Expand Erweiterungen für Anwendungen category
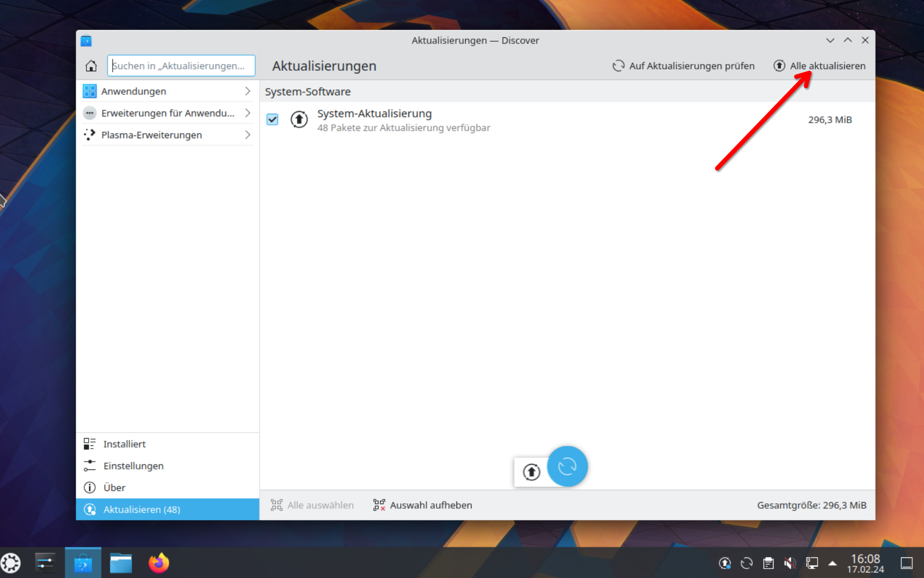 pos(167,113)
